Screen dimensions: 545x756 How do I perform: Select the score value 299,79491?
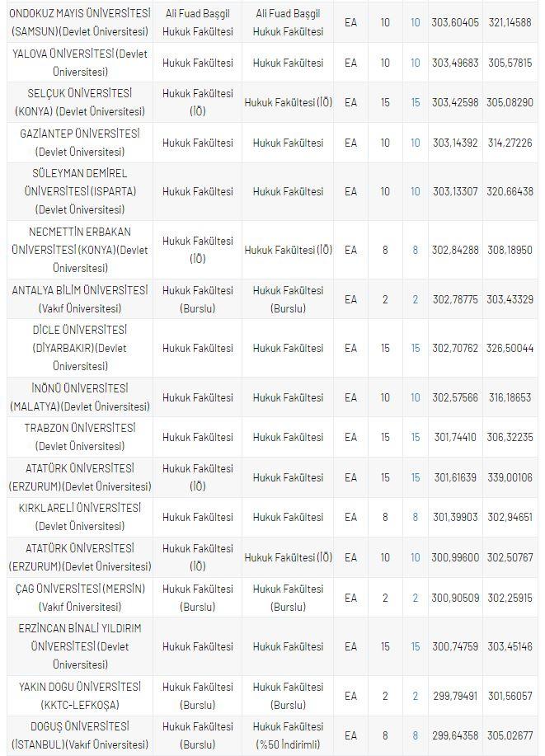(455, 696)
